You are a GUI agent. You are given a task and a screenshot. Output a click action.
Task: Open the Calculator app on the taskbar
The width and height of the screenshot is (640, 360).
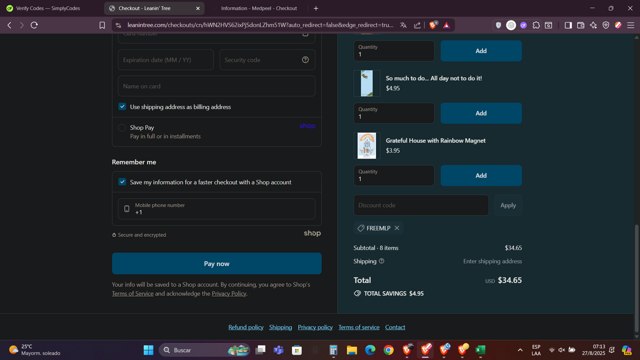(333, 350)
